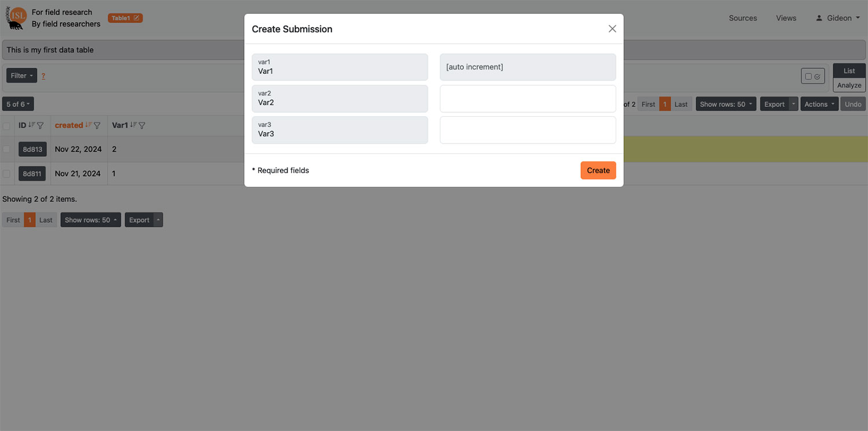Sort by the created column icon

coord(89,125)
